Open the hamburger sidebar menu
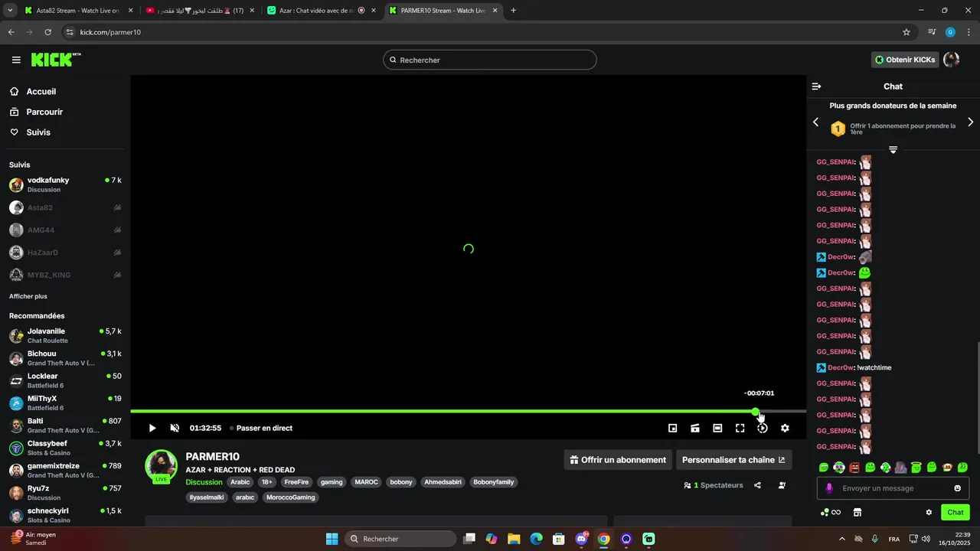Viewport: 980px width, 551px height. [16, 60]
